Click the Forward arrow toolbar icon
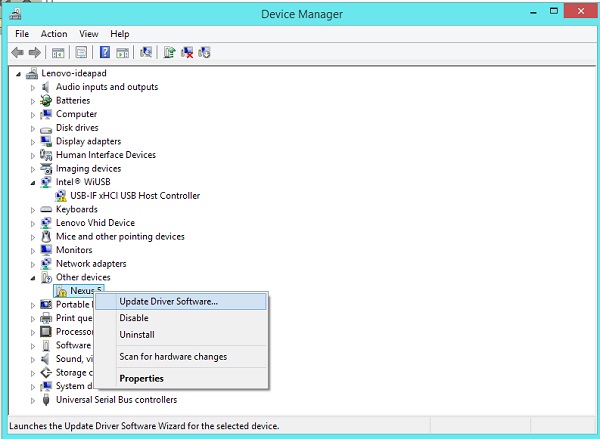 34,52
